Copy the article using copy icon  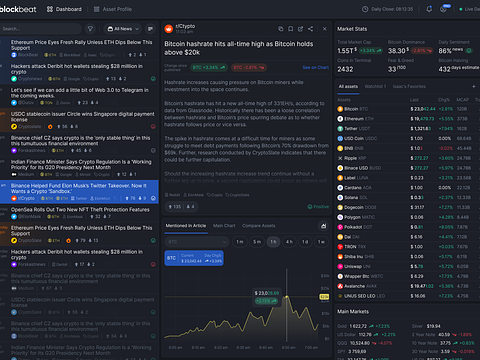point(281,29)
